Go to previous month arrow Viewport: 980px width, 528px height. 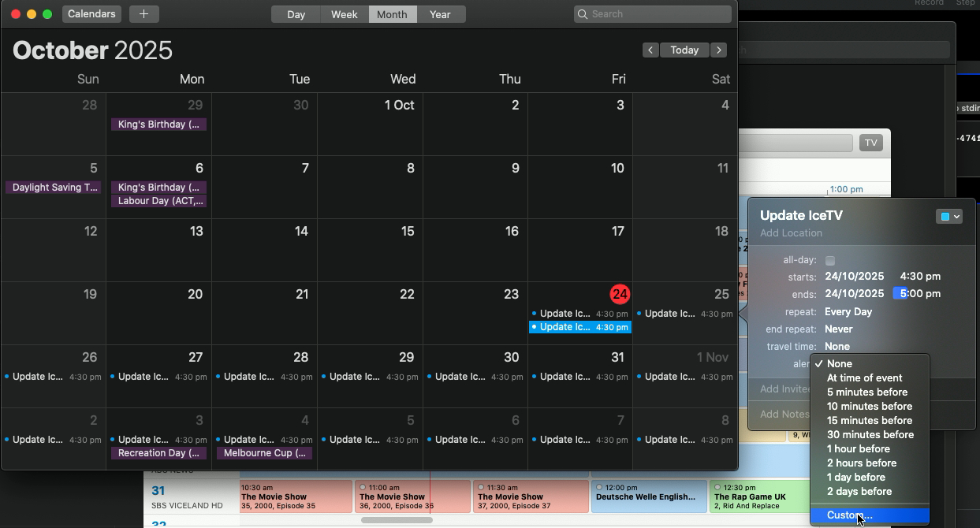[650, 50]
